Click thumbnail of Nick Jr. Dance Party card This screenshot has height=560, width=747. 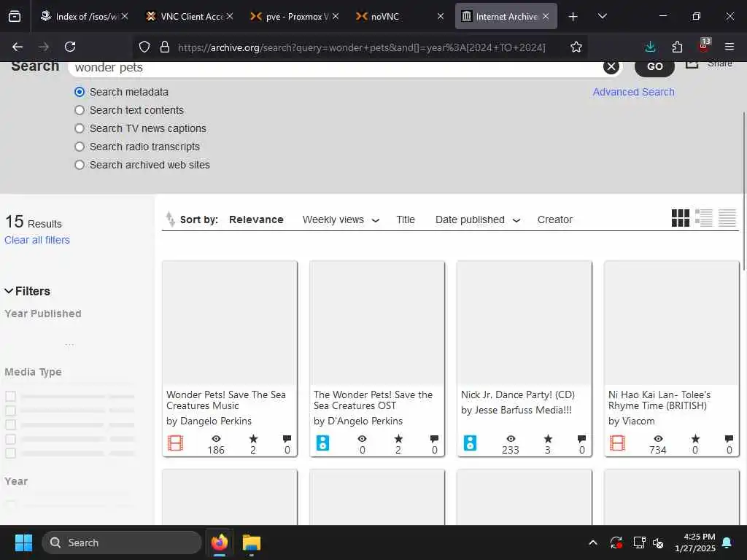524,323
